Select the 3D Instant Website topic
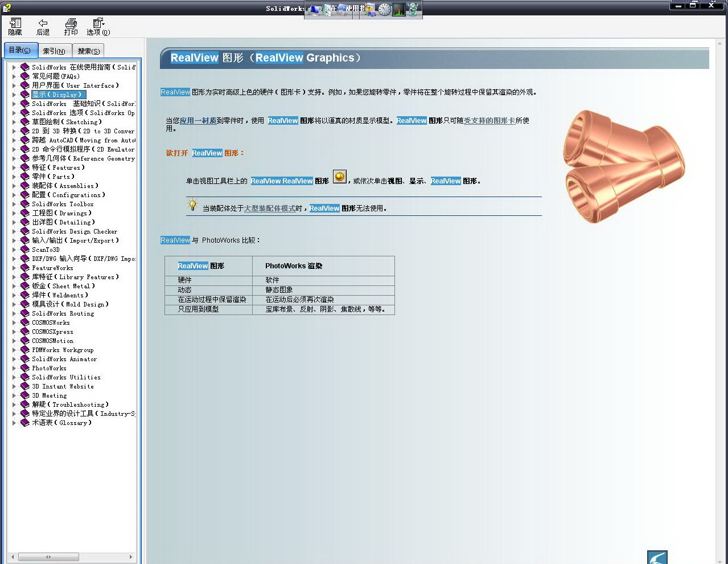The image size is (728, 564). tap(63, 386)
